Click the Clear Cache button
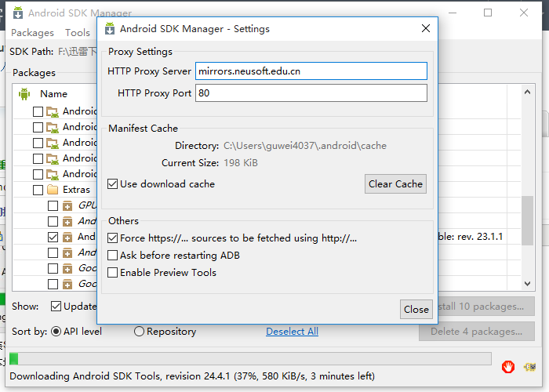The height and width of the screenshot is (392, 549). click(x=395, y=183)
